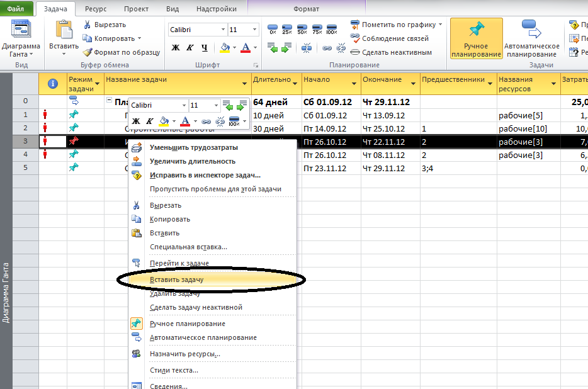This screenshot has height=389, width=588.
Task: Mark task 100% complete in the ribbon
Action: click(332, 29)
